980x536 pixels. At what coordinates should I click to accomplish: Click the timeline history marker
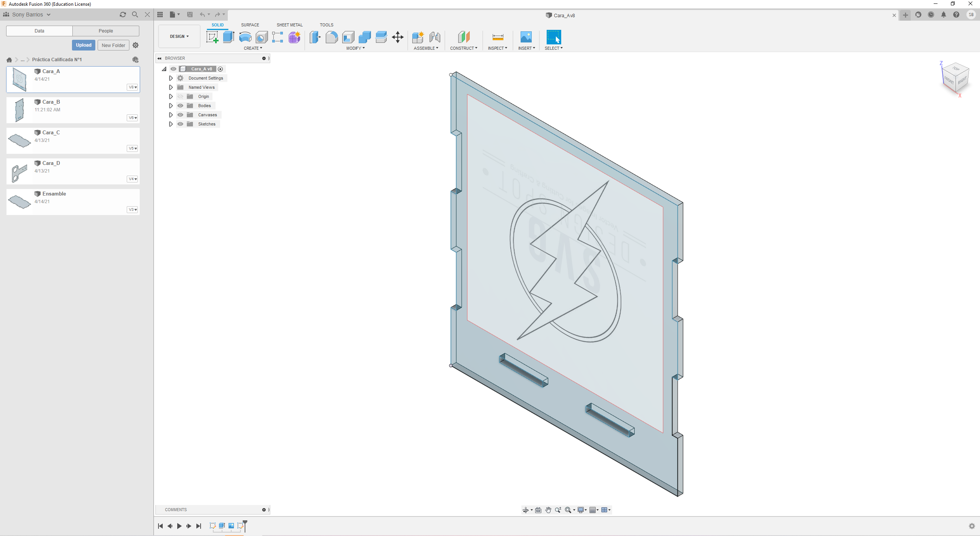pos(245,525)
